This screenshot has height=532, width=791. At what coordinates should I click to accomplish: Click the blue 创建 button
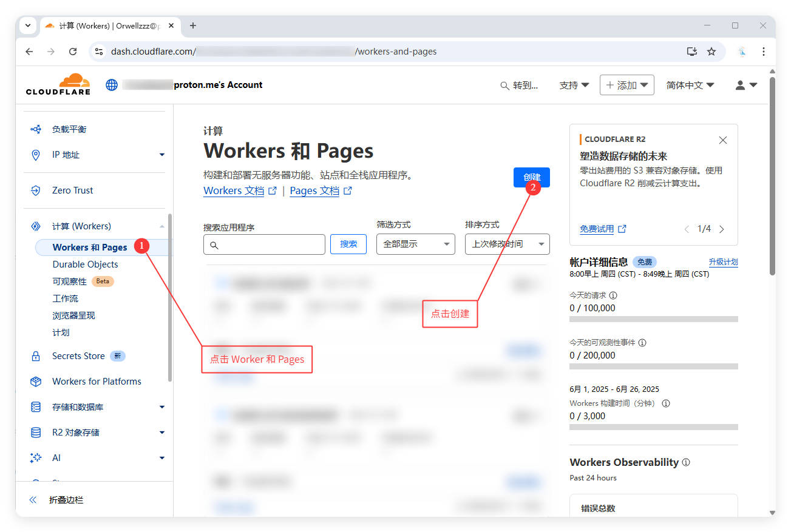click(x=531, y=177)
